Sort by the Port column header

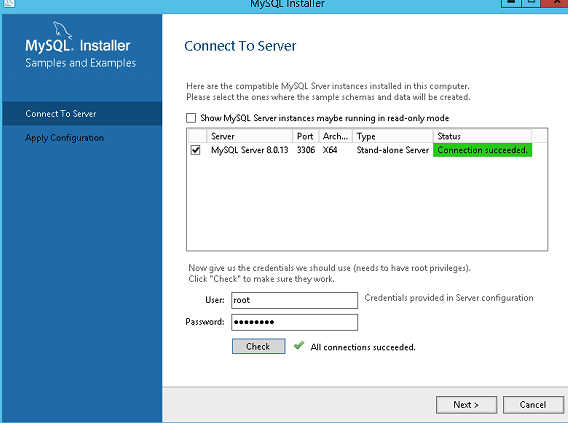click(305, 136)
